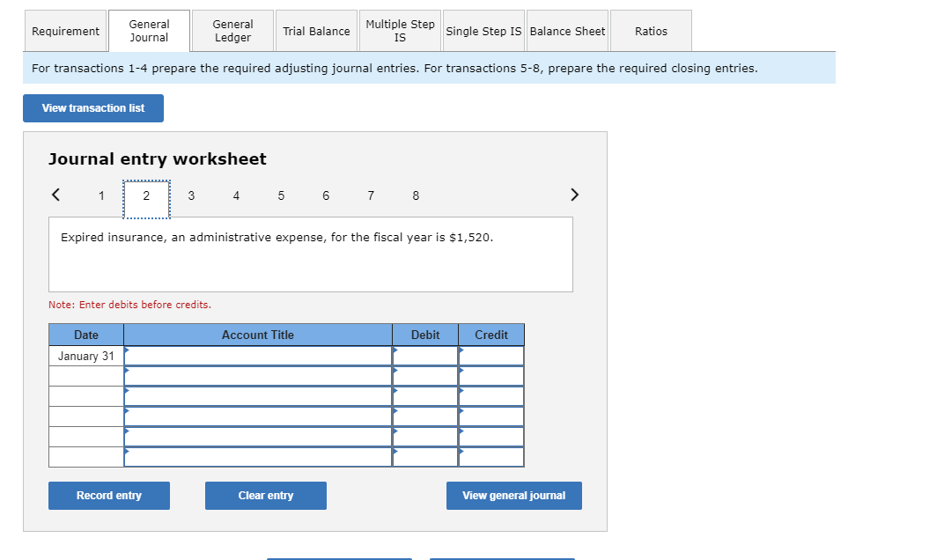
Task: Open the Multiple Step IS tab
Action: pos(399,30)
